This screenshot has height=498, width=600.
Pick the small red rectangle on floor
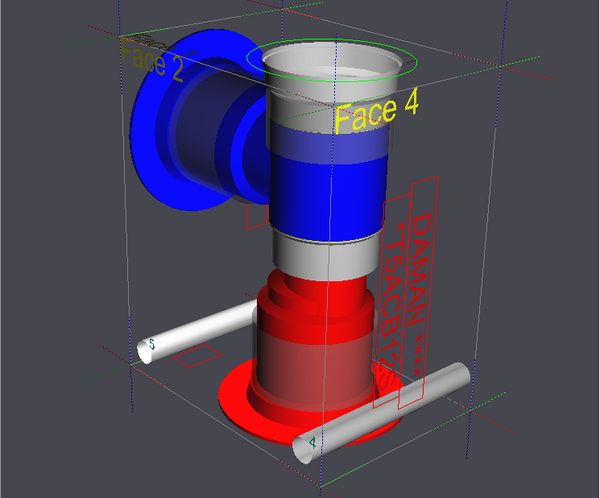[197, 356]
